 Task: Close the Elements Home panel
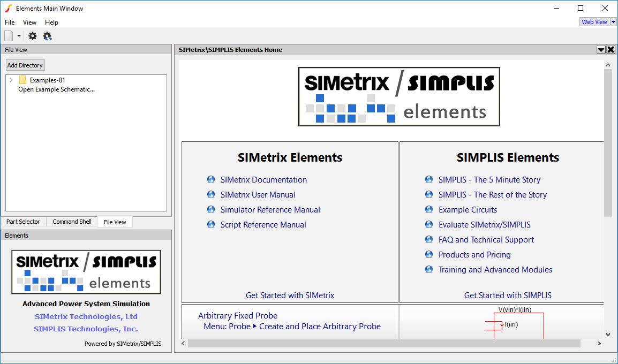[x=611, y=50]
